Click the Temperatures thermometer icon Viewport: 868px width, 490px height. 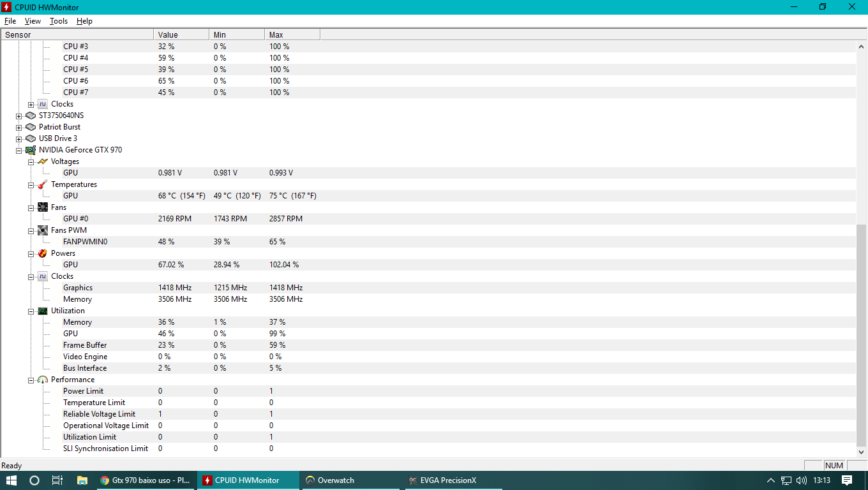click(x=43, y=184)
